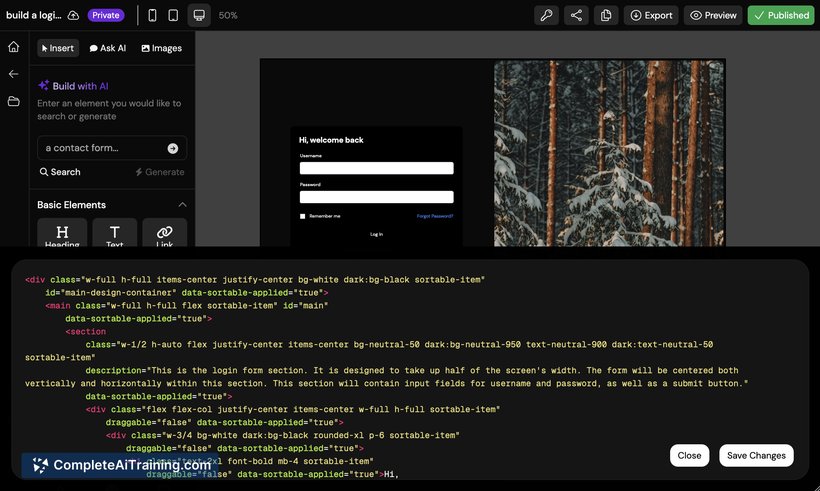
Task: Click Save Changes in code editor
Action: tap(756, 455)
